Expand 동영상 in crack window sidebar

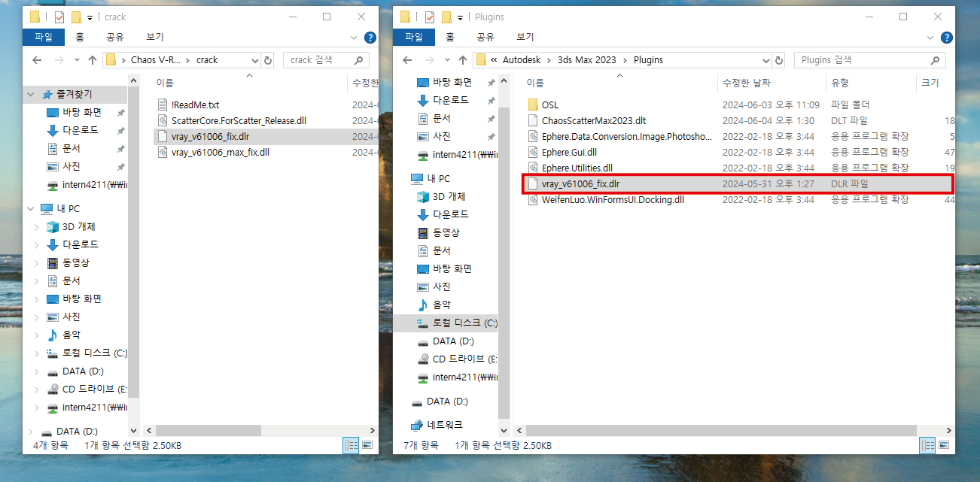tap(38, 263)
